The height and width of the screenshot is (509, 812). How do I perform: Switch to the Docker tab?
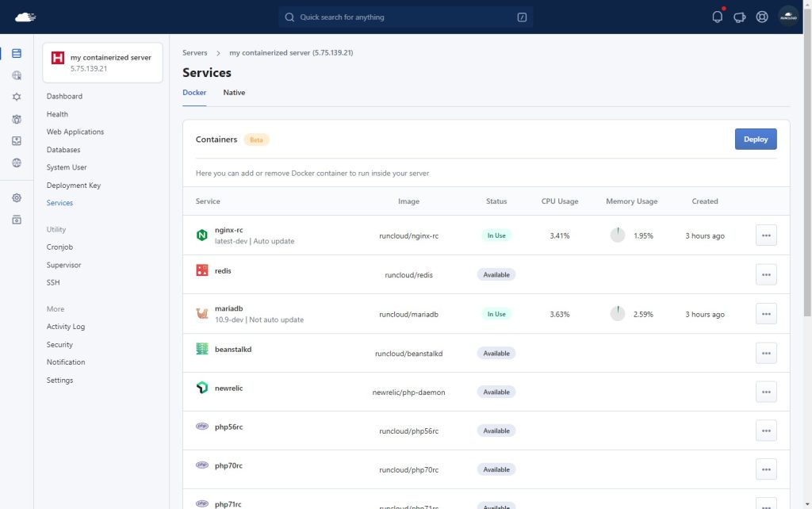[194, 93]
